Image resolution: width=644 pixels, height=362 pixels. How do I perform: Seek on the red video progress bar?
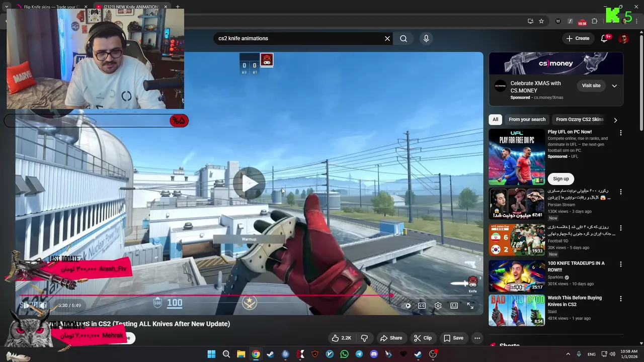point(249,296)
